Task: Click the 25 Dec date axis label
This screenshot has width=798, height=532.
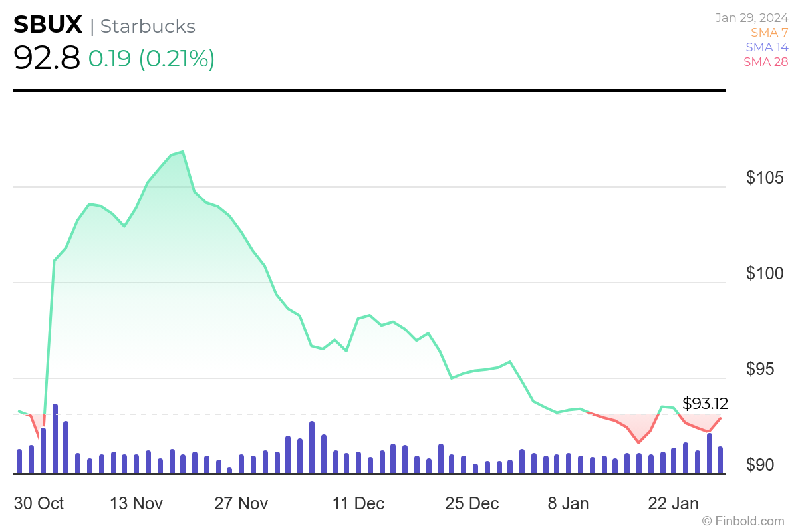Action: point(472,503)
